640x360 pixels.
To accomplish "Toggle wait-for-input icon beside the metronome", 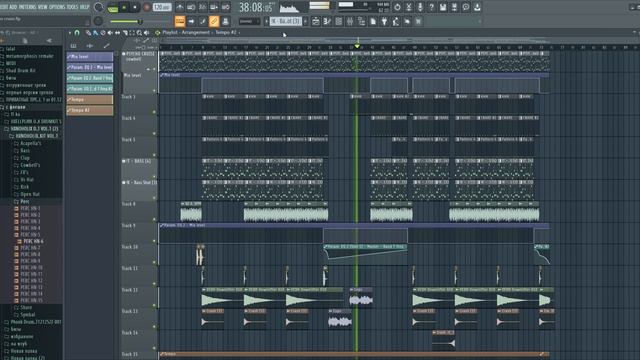I will coord(191,7).
